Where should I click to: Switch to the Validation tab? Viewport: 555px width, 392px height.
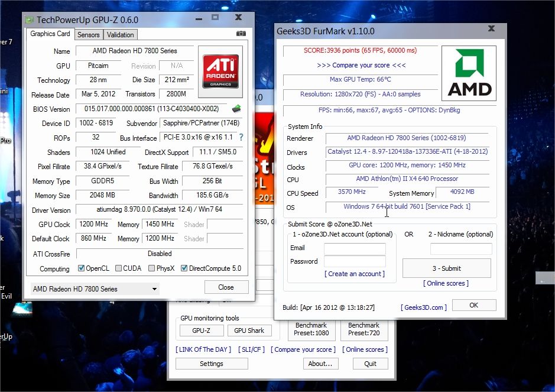point(121,35)
